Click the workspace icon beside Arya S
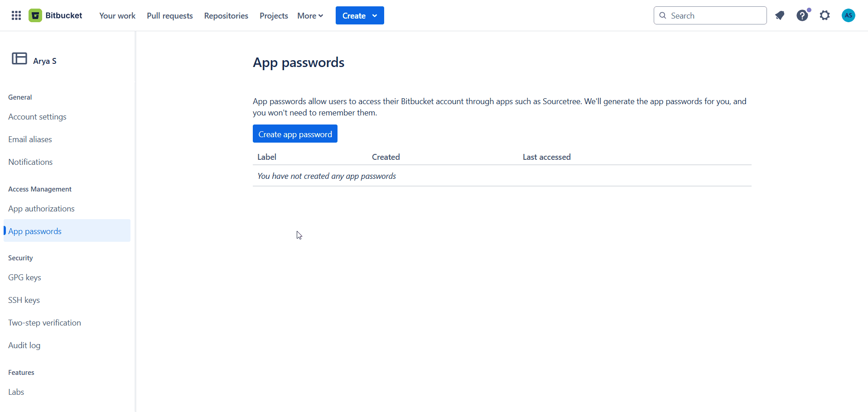The image size is (868, 412). click(19, 59)
